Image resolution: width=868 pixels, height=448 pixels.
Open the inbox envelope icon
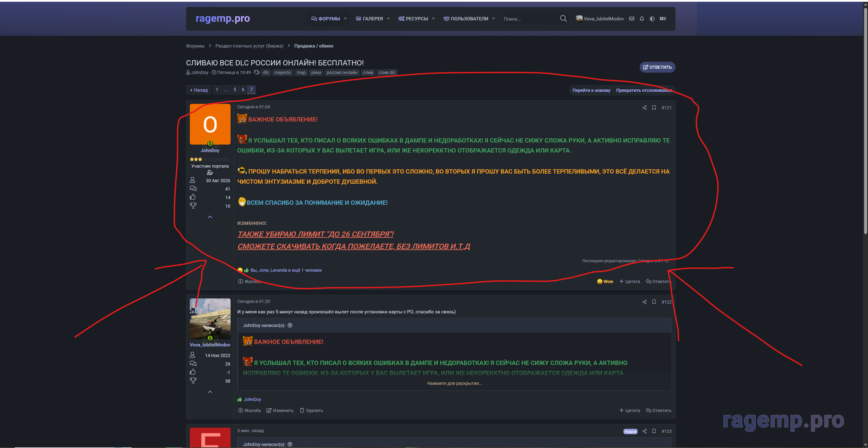[632, 19]
